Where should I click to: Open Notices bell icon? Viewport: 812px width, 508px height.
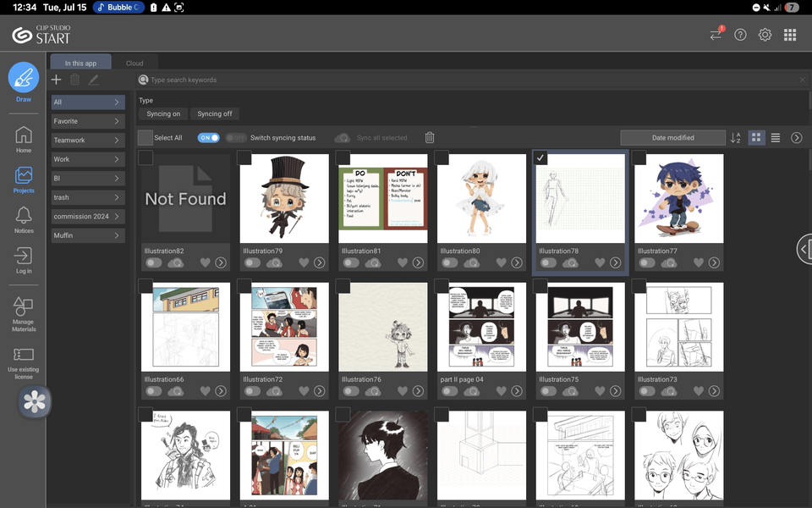point(24,219)
